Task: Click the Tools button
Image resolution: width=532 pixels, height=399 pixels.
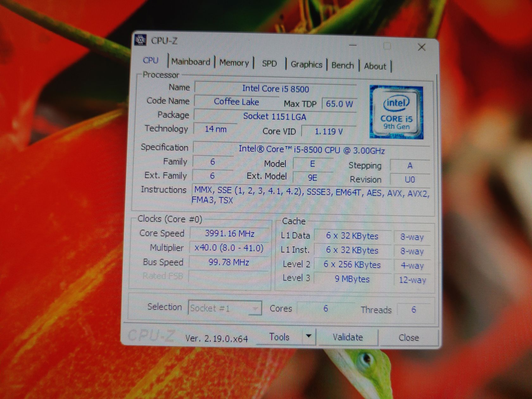Action: click(x=279, y=337)
